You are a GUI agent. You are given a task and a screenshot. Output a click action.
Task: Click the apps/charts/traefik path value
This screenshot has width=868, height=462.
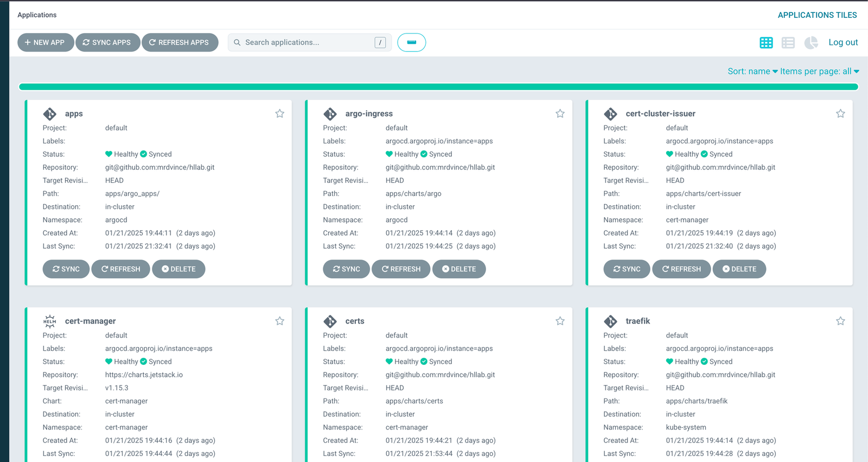click(697, 401)
